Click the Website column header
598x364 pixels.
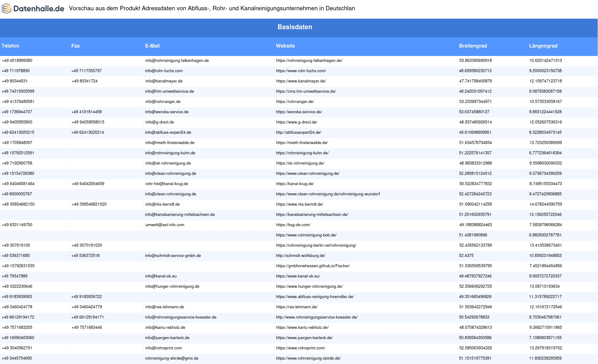285,46
